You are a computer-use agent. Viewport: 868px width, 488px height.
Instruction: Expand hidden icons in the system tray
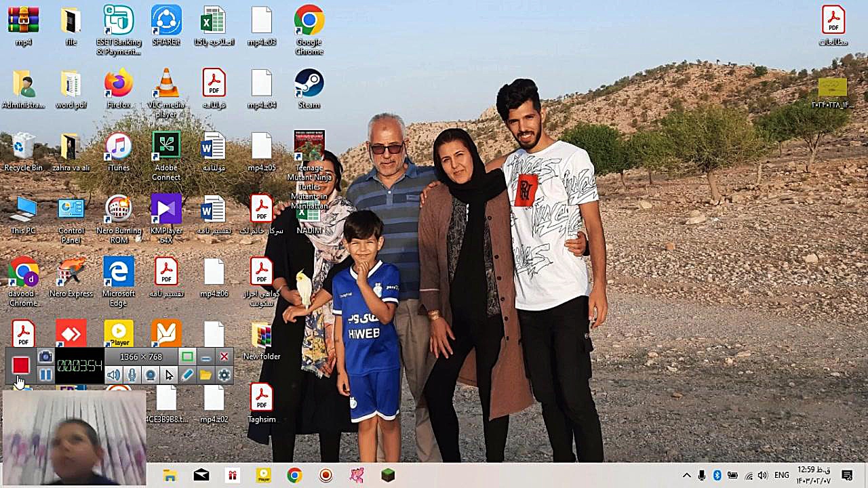[x=686, y=475]
